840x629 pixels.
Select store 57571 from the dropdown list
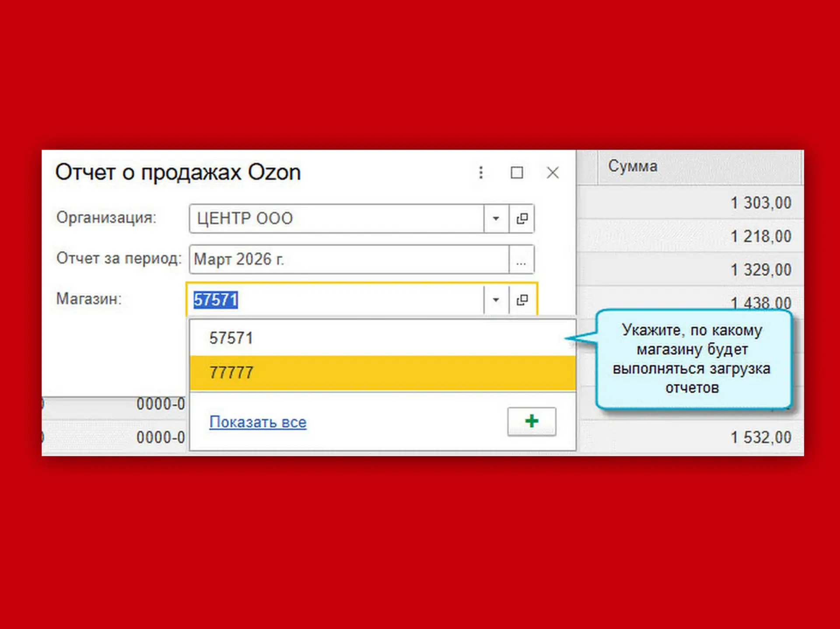(383, 338)
